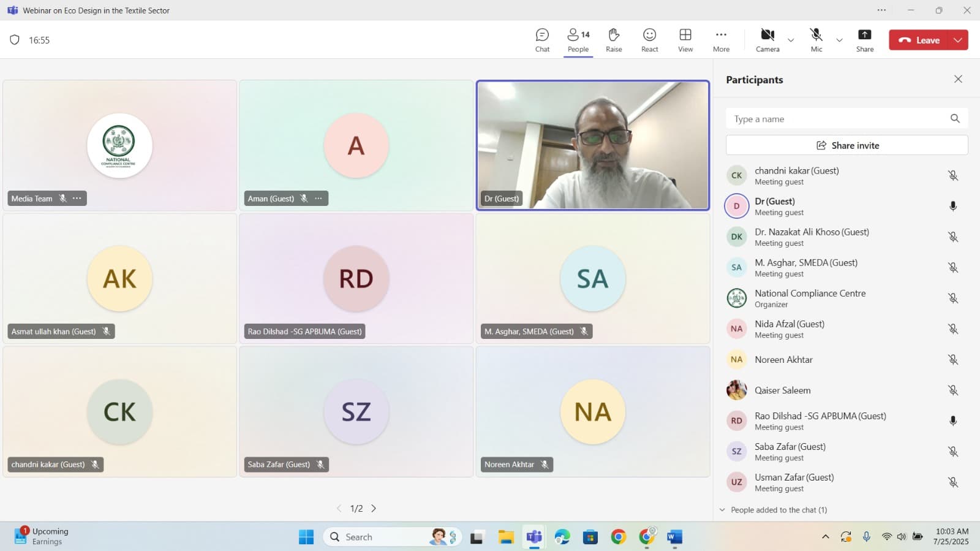The height and width of the screenshot is (551, 980).
Task: Open File Explorer from the taskbar
Action: [506, 537]
